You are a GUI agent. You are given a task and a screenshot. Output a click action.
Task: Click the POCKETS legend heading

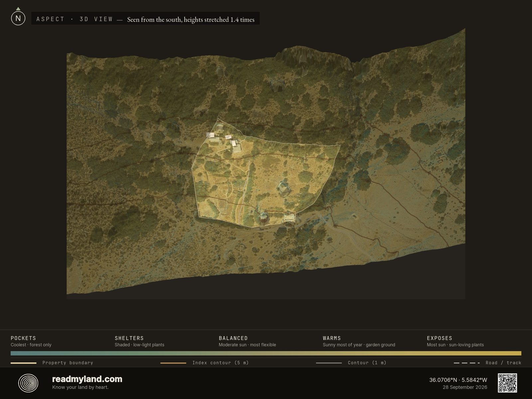pyautogui.click(x=23, y=338)
